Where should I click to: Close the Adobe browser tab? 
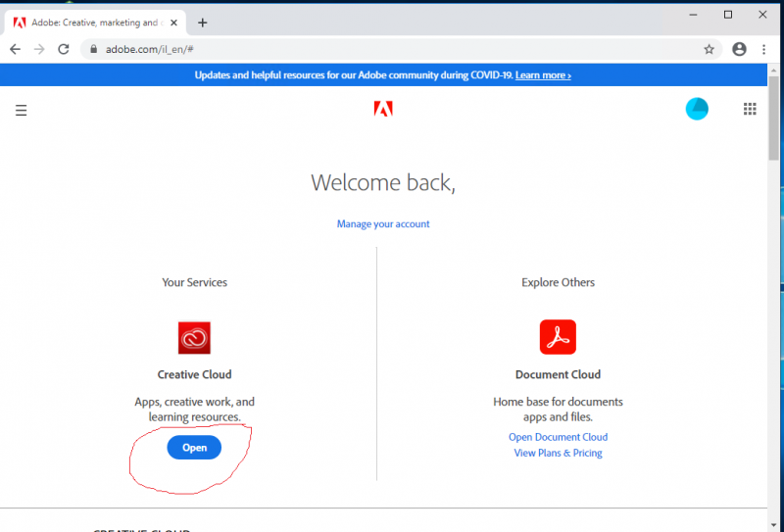click(x=173, y=23)
